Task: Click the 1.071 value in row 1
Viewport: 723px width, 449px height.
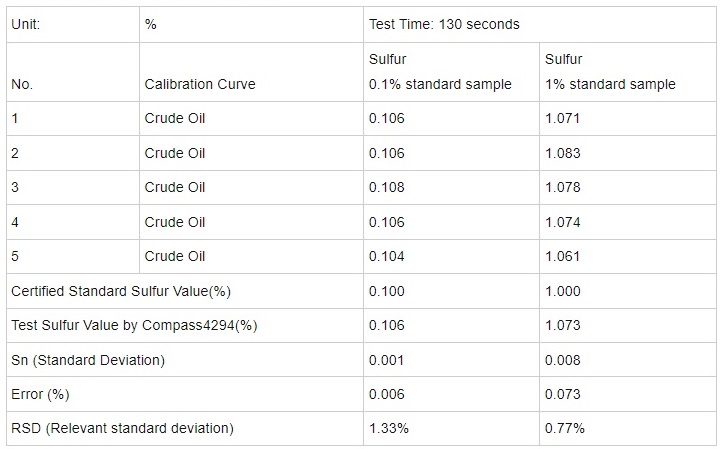Action: [563, 119]
